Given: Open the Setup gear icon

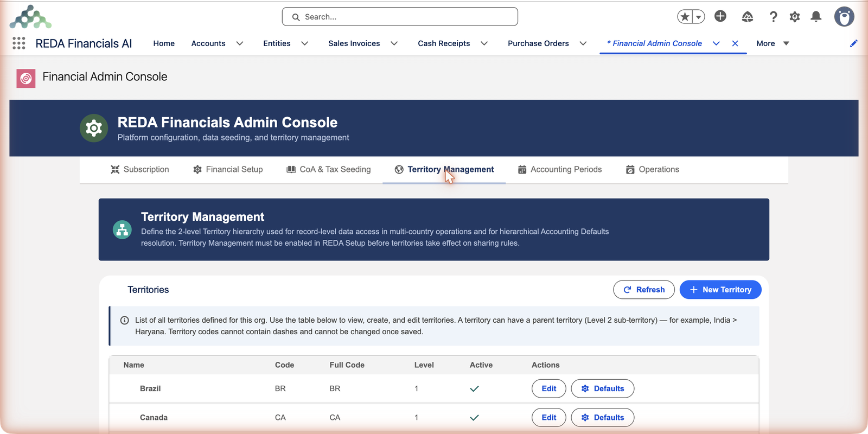Looking at the screenshot, I should pos(795,17).
